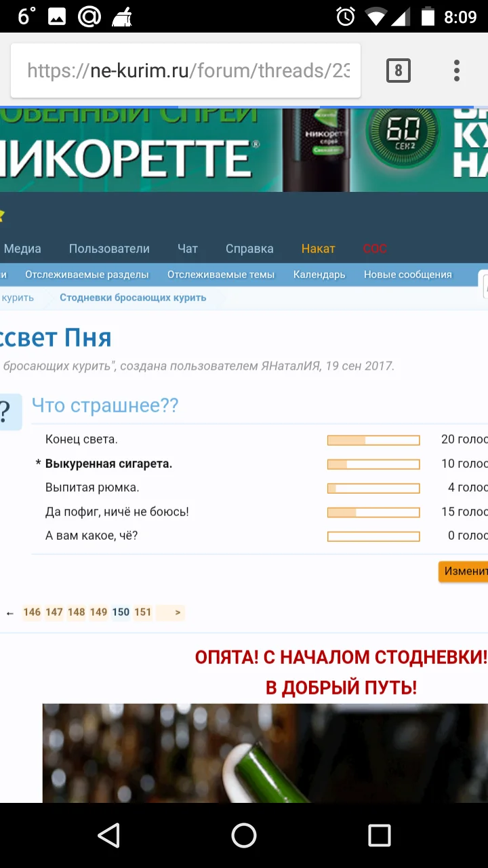
Task: Click the А вам какое, чё? result bar
Action: point(373,536)
